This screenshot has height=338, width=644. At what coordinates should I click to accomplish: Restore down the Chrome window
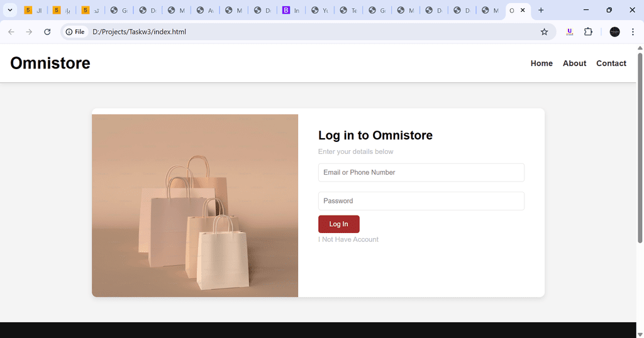[x=609, y=10]
